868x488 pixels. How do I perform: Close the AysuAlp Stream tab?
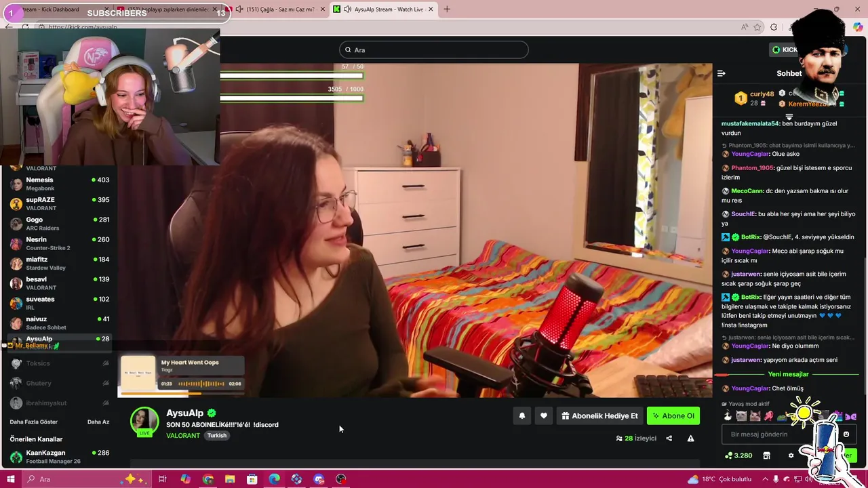[x=430, y=9]
